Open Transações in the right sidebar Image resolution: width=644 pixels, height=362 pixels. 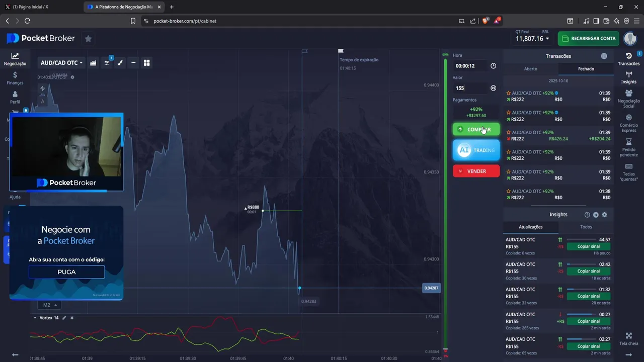click(628, 59)
